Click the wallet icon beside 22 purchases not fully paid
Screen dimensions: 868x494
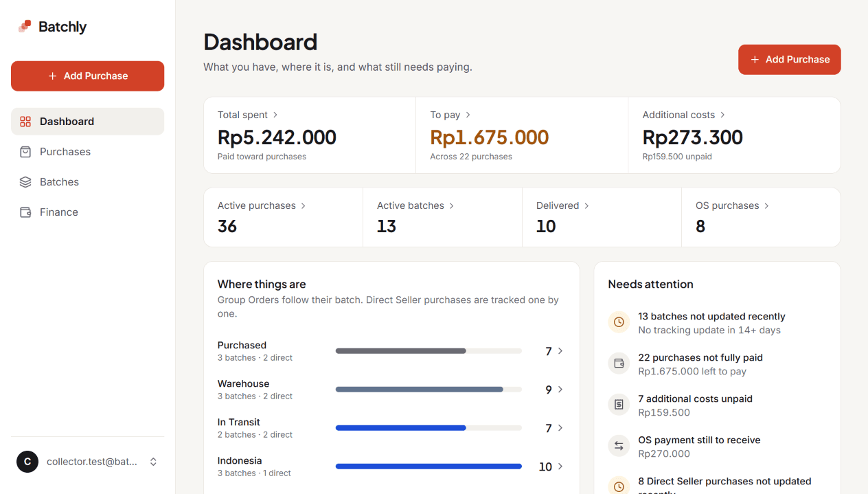click(619, 363)
